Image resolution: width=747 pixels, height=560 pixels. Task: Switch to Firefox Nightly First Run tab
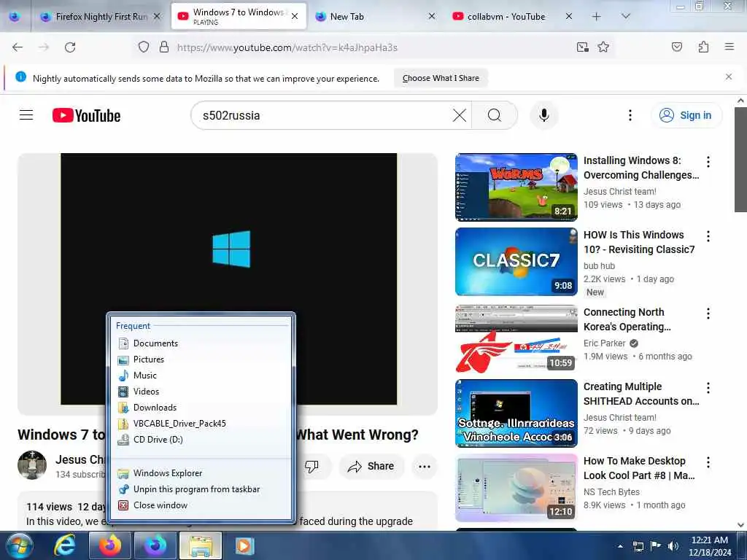pyautogui.click(x=101, y=16)
